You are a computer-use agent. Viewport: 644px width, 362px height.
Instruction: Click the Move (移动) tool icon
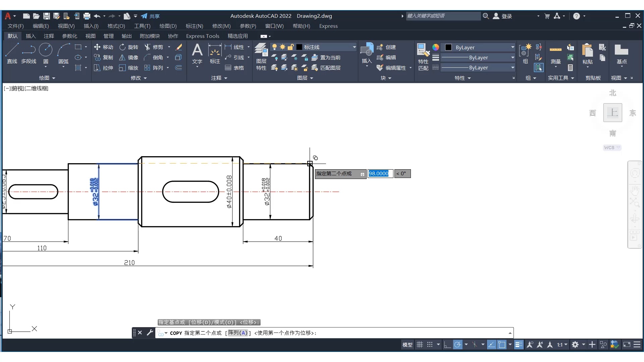tap(97, 47)
